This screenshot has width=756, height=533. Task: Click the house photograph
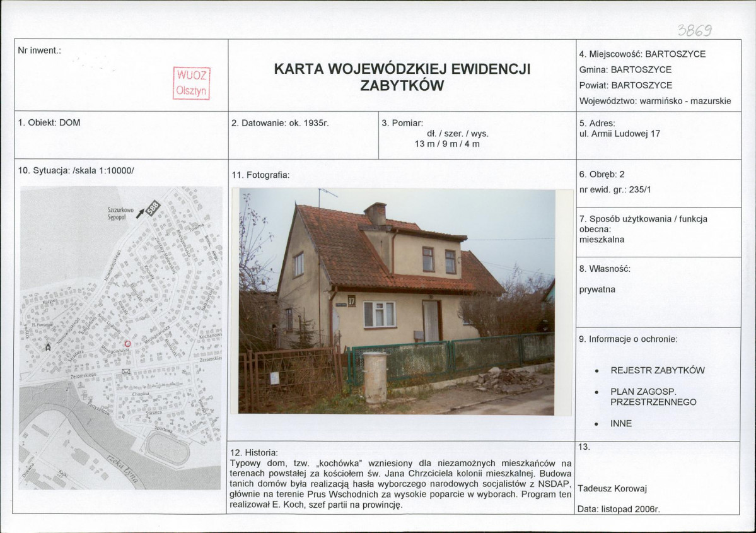click(397, 302)
